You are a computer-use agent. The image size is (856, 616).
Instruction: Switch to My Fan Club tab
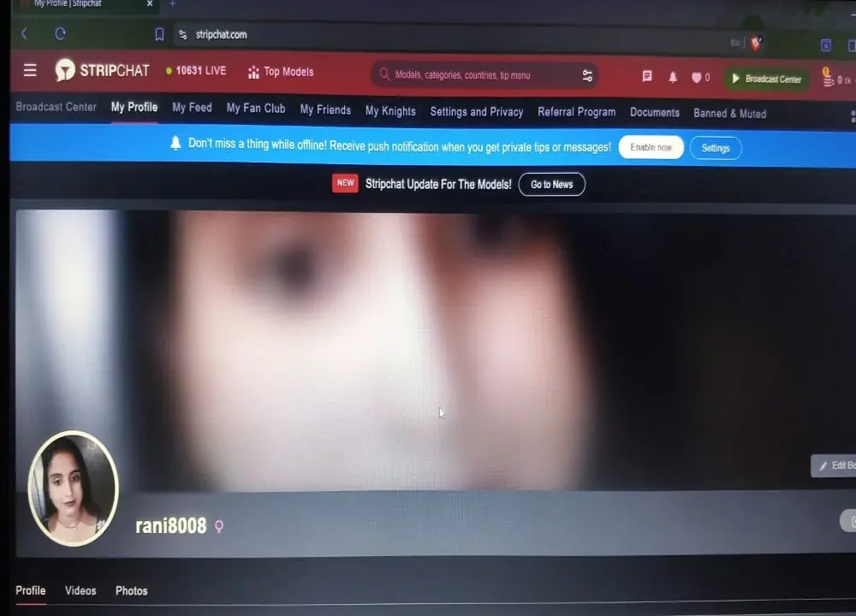(256, 108)
